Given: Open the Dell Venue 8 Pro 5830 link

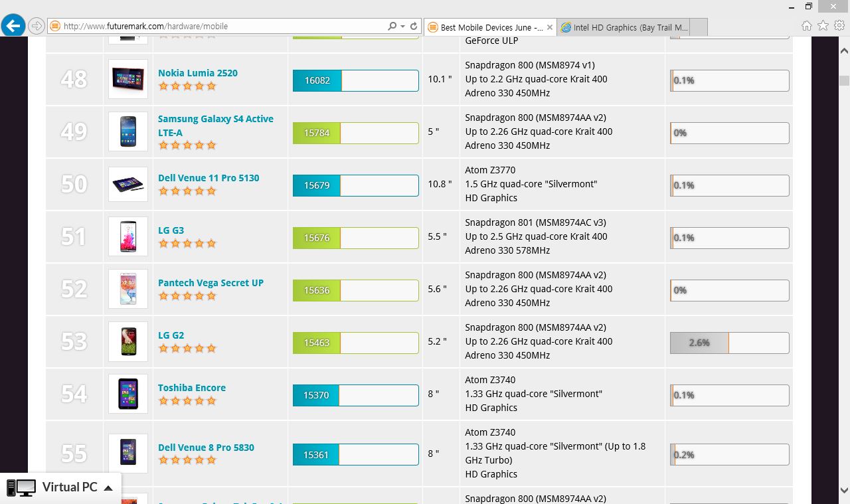Looking at the screenshot, I should click(x=206, y=448).
